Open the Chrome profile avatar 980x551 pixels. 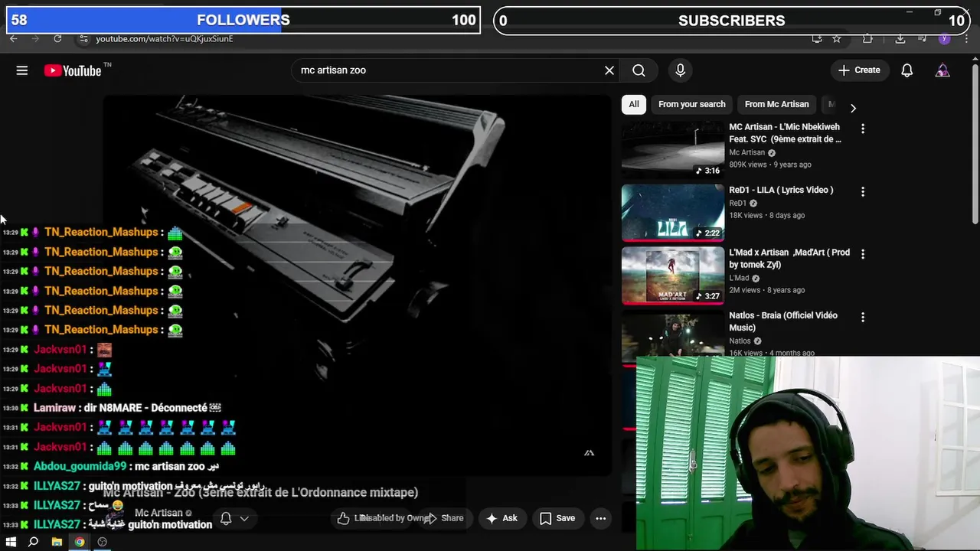[944, 38]
